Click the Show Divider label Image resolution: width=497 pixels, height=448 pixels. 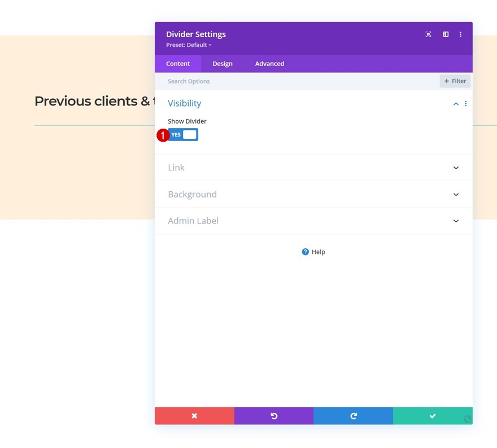click(x=187, y=121)
